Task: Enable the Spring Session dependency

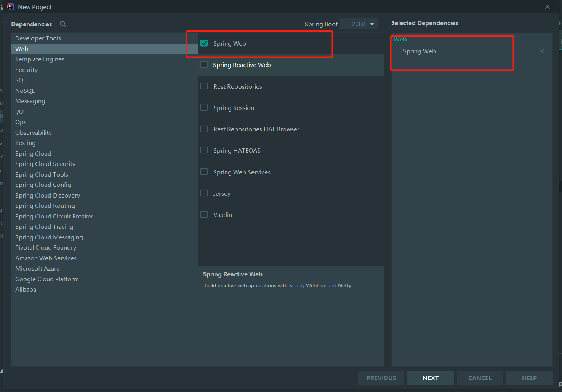Action: (204, 108)
